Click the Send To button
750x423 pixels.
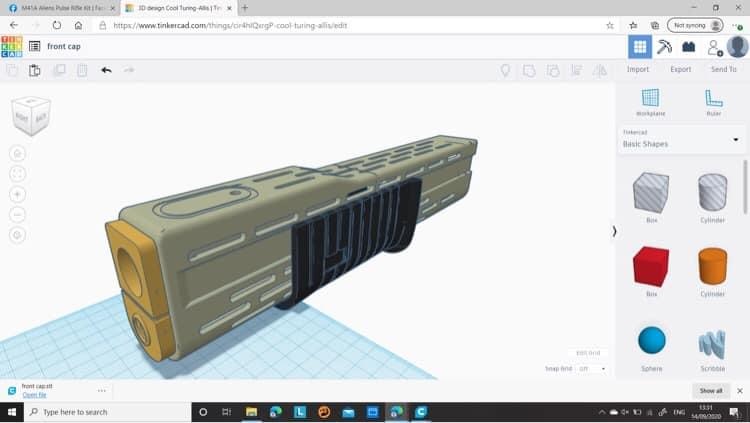point(724,69)
